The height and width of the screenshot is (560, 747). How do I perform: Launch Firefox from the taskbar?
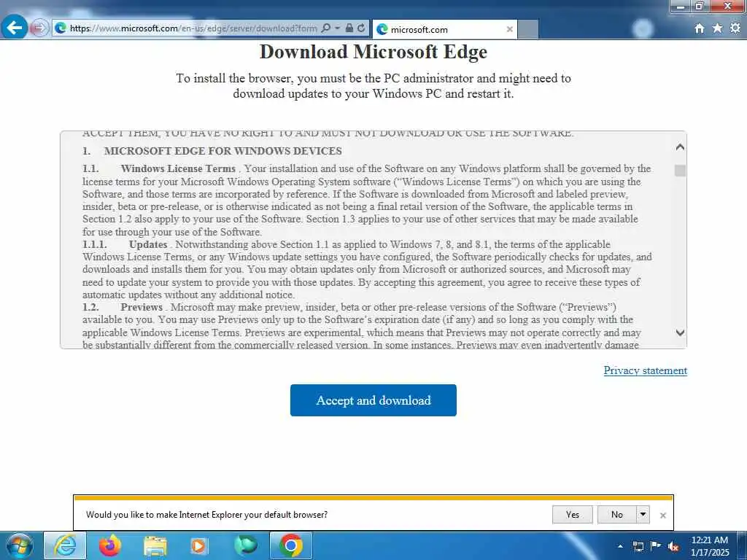pos(110,545)
